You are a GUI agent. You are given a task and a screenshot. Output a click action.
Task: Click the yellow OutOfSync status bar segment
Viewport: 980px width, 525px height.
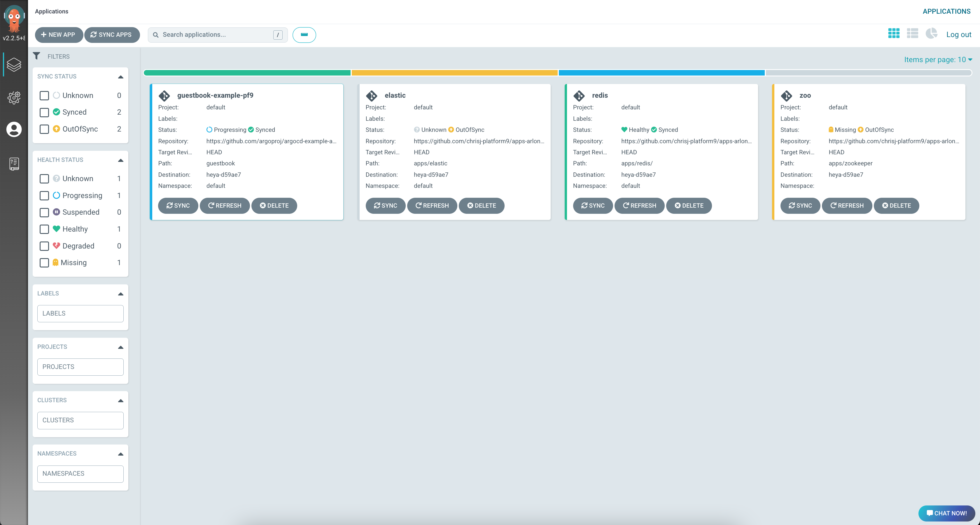(454, 73)
